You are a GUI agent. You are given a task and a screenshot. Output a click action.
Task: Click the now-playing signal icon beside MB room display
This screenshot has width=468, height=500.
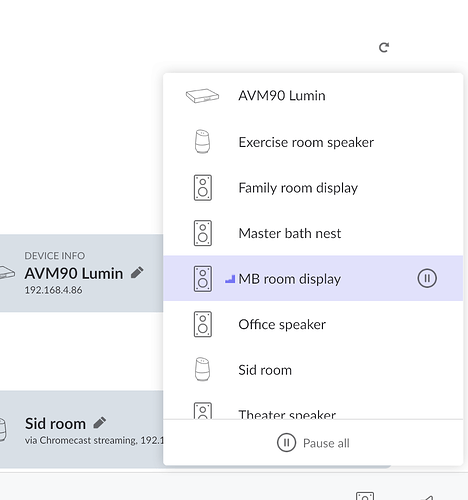click(x=230, y=279)
